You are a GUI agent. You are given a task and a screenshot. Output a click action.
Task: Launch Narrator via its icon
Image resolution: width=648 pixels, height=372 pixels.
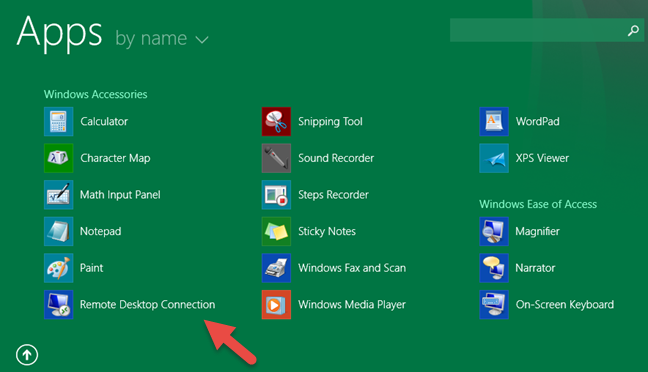click(x=494, y=268)
